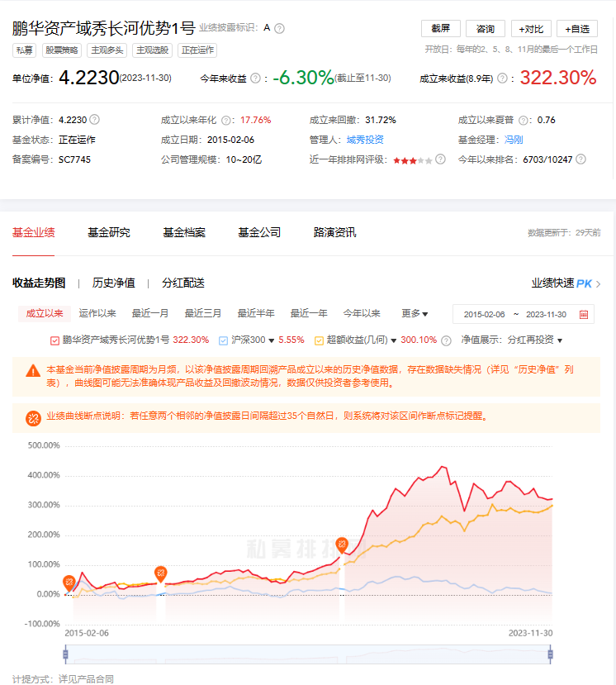Switch to 基金公司 tab

259,232
